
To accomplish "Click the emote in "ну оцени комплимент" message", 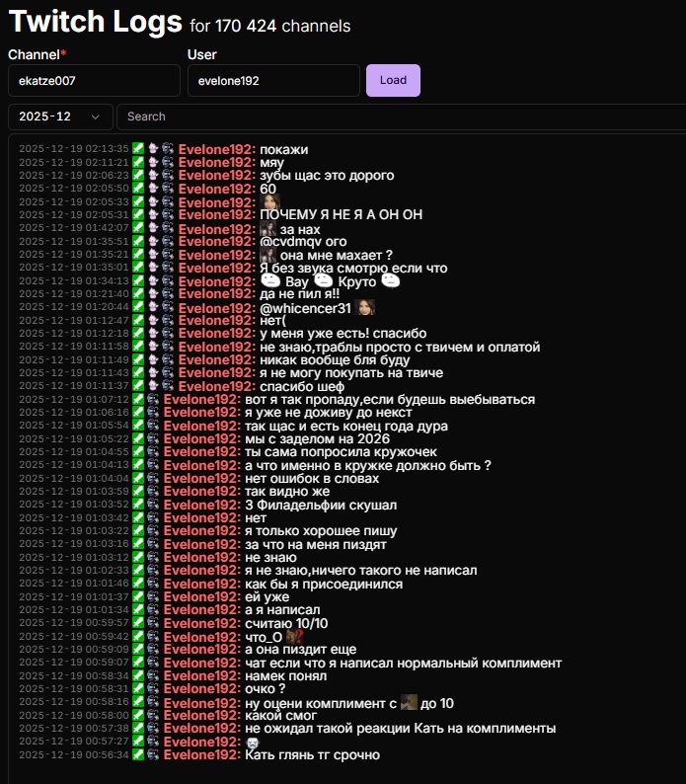I will coord(409,702).
